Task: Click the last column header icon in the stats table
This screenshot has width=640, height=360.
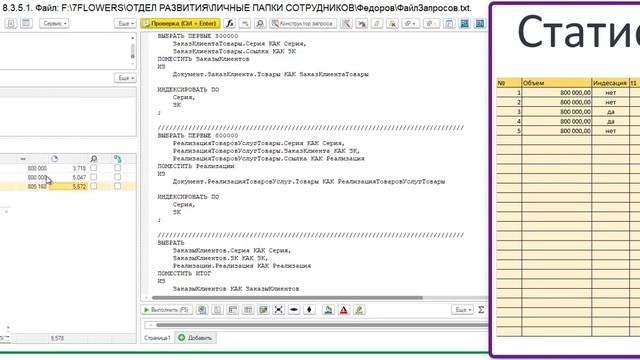Action: [x=118, y=158]
